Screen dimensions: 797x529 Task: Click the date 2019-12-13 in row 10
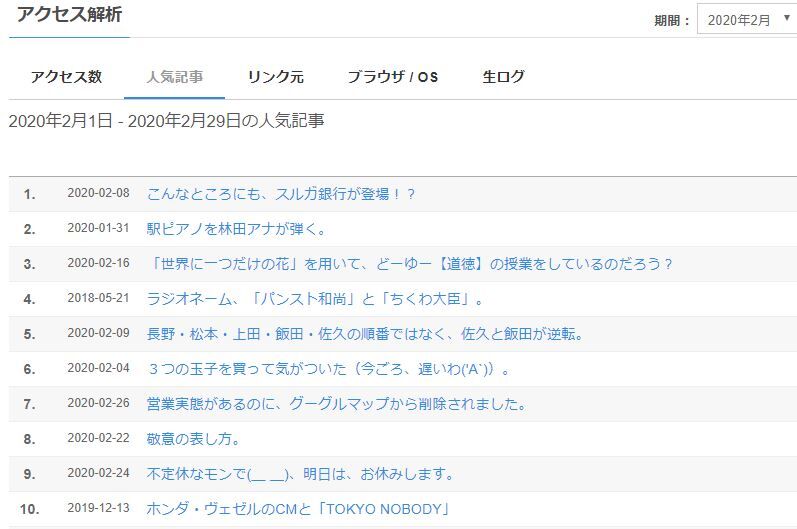coord(99,508)
